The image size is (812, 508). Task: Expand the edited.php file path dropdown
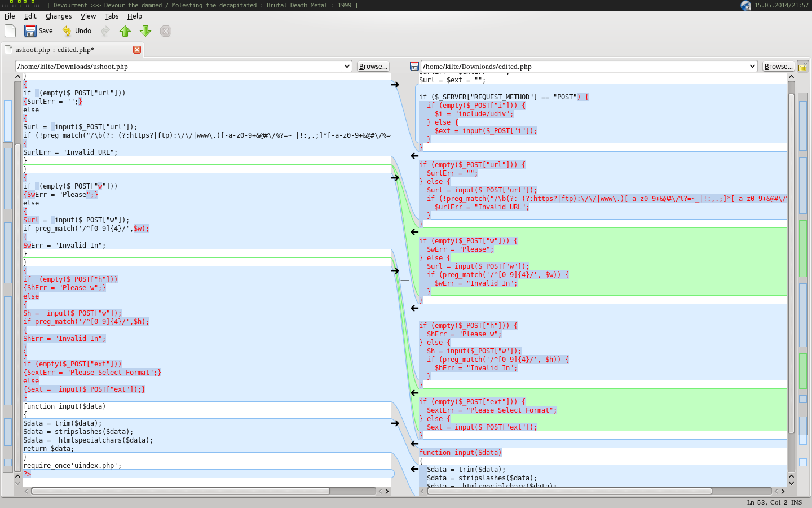(752, 67)
